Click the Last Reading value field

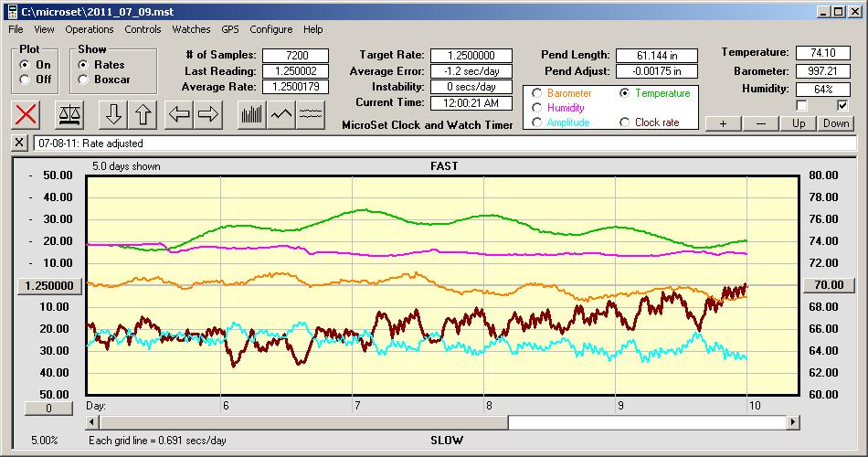[296, 71]
